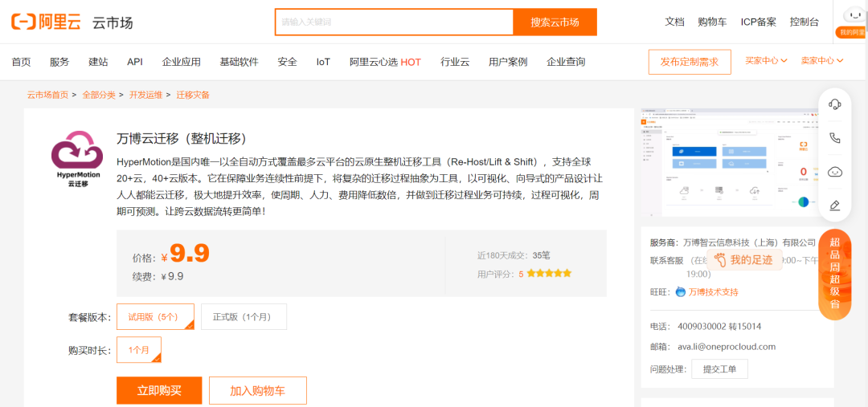Image resolution: width=868 pixels, height=407 pixels.
Task: Open the IoT navigation item
Action: 323,62
